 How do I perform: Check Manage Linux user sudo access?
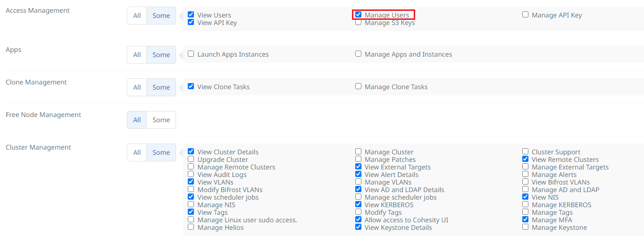click(191, 219)
